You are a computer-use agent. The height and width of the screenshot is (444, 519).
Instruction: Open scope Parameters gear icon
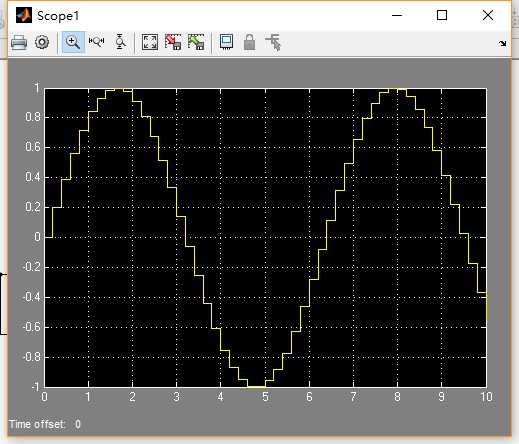(42, 42)
